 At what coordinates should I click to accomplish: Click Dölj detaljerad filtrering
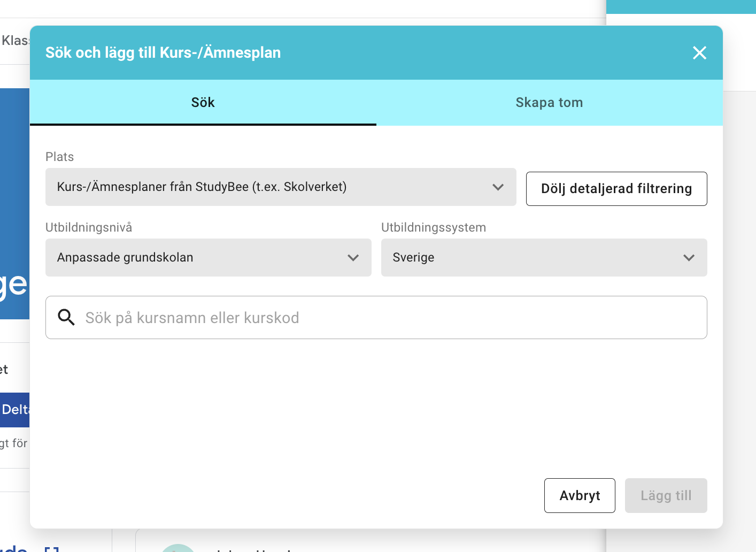[x=616, y=189]
